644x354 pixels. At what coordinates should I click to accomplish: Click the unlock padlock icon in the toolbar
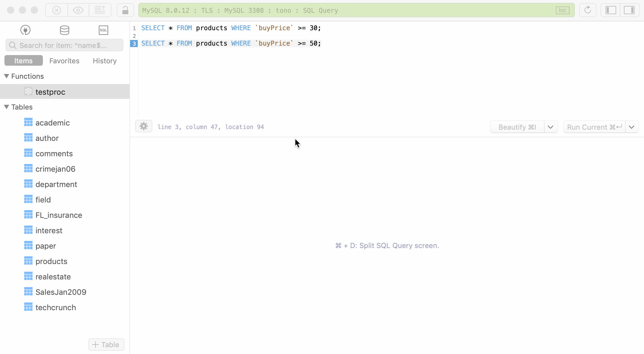(x=125, y=10)
